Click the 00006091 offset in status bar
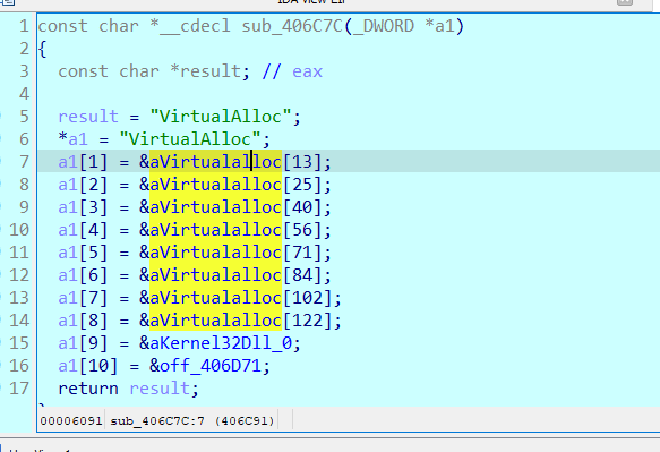Screen dimensions: 660x452 [x=71, y=422]
